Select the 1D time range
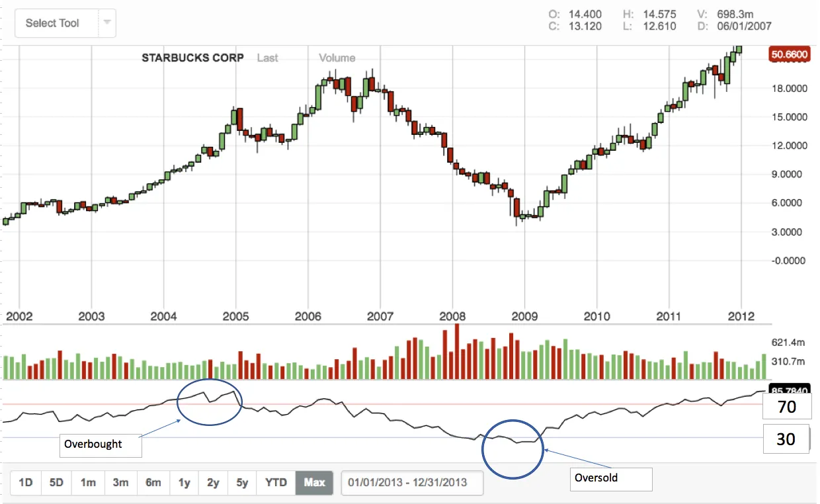The width and height of the screenshot is (820, 504). click(x=25, y=482)
